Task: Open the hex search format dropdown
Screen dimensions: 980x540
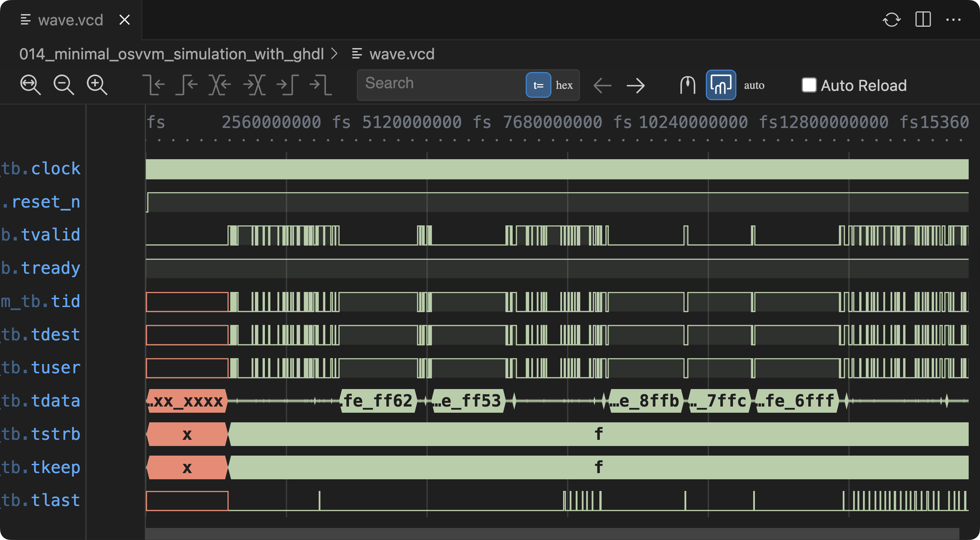Action: click(x=564, y=85)
